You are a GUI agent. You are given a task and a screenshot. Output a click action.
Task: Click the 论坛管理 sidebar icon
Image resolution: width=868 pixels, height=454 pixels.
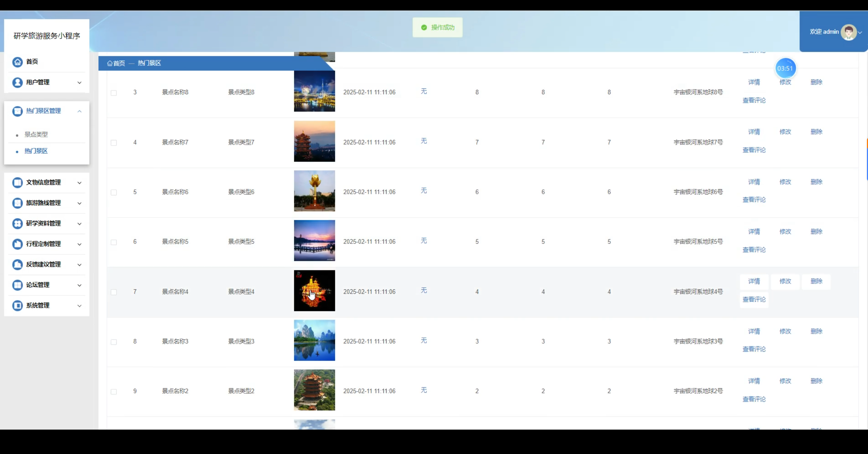(x=17, y=285)
